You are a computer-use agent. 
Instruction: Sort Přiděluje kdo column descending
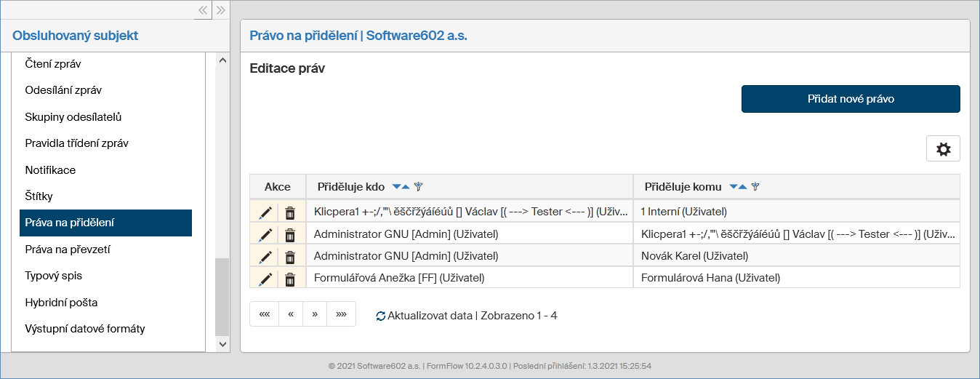[396, 187]
